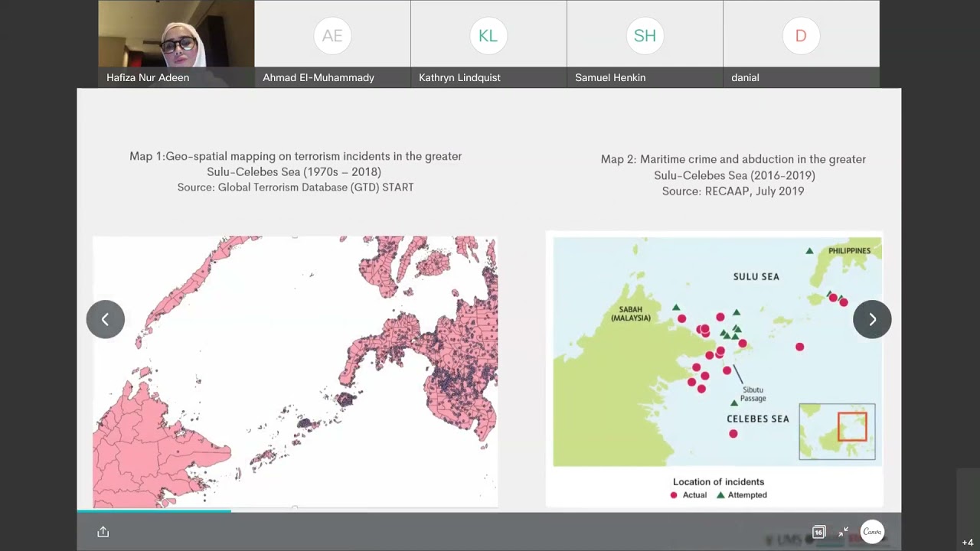Click the 'Attempted' legend entry

click(741, 495)
